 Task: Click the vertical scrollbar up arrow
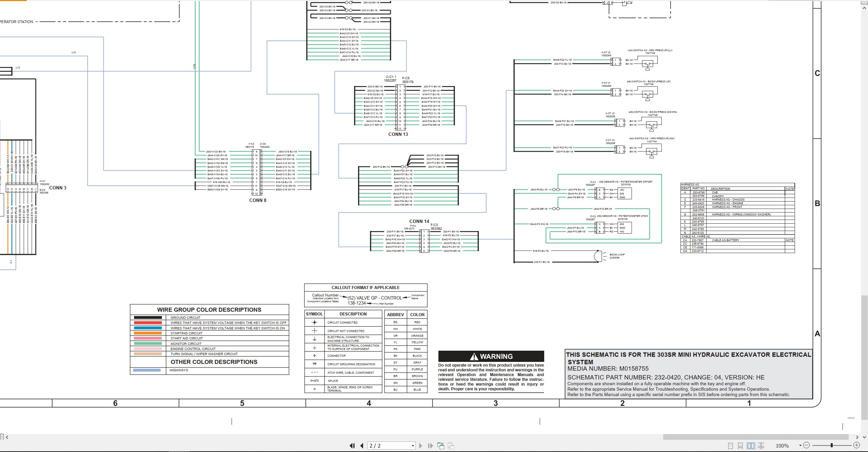(x=865, y=7)
